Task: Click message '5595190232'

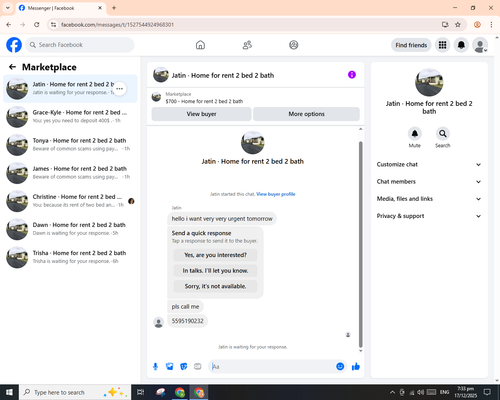Action: tap(187, 321)
